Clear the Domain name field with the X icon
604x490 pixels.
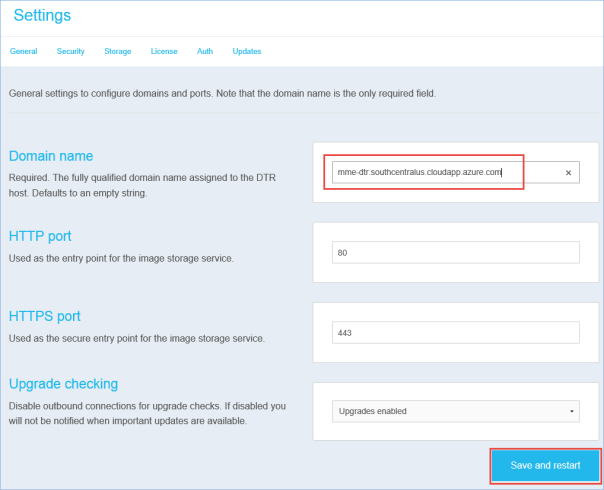568,172
